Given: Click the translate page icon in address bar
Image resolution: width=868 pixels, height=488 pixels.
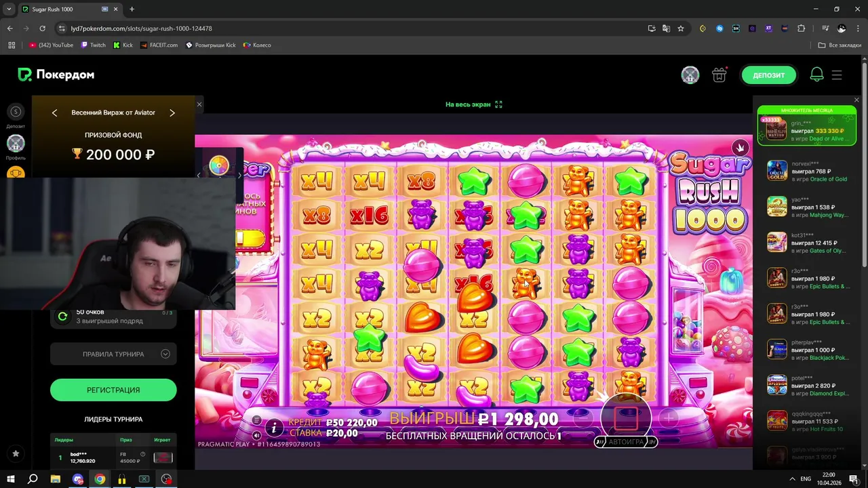Looking at the screenshot, I should [x=666, y=28].
